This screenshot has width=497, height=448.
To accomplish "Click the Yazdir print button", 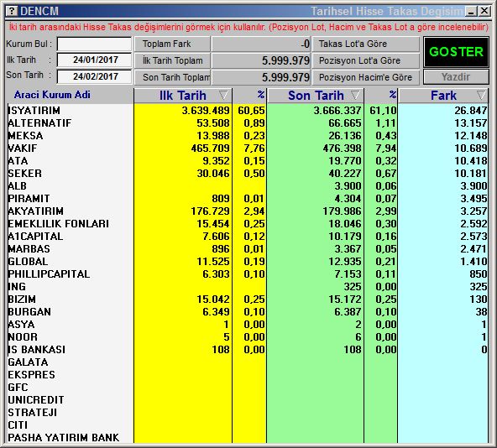I will tap(456, 77).
